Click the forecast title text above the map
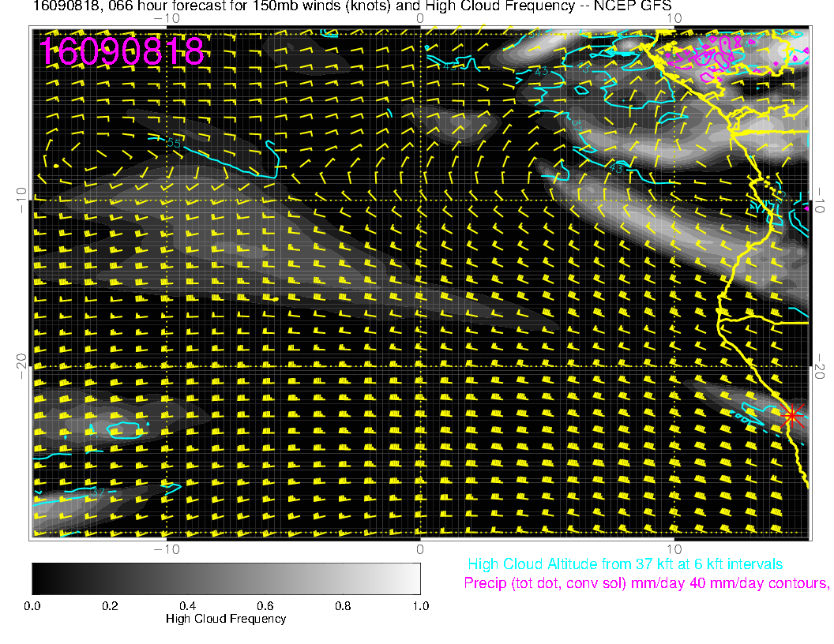This screenshot has height=644, width=834. click(x=352, y=6)
